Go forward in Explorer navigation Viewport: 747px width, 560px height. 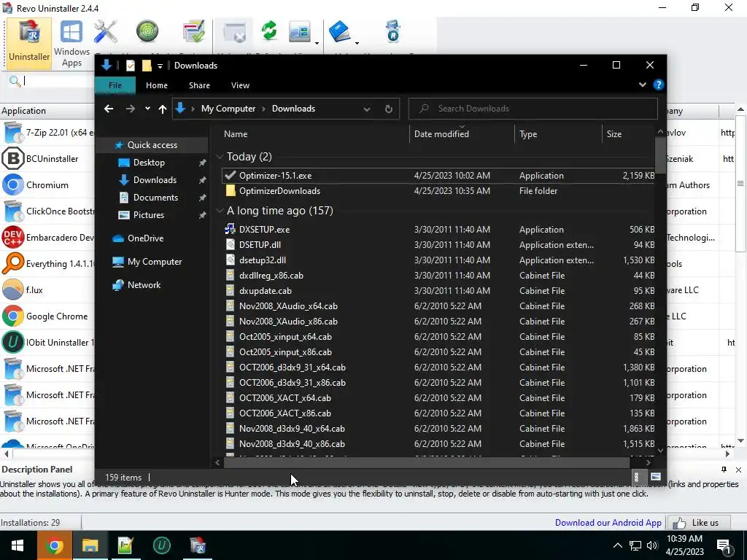130,109
